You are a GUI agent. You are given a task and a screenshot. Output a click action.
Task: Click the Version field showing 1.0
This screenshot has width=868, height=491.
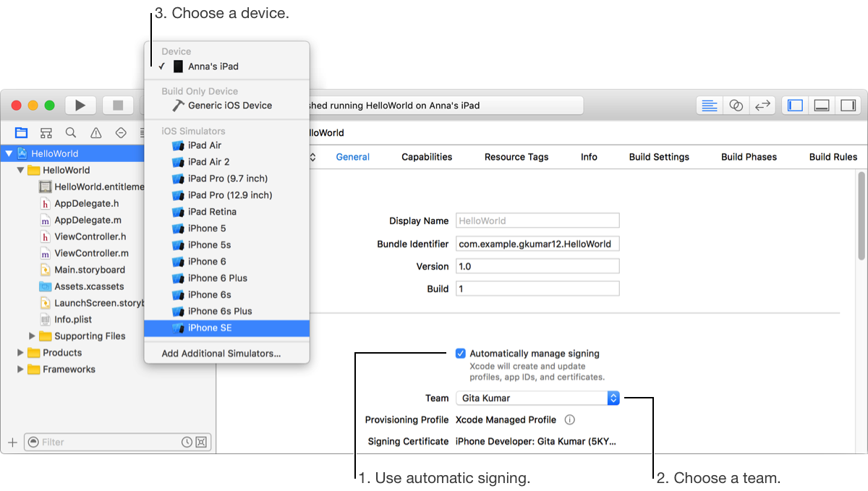pos(537,266)
